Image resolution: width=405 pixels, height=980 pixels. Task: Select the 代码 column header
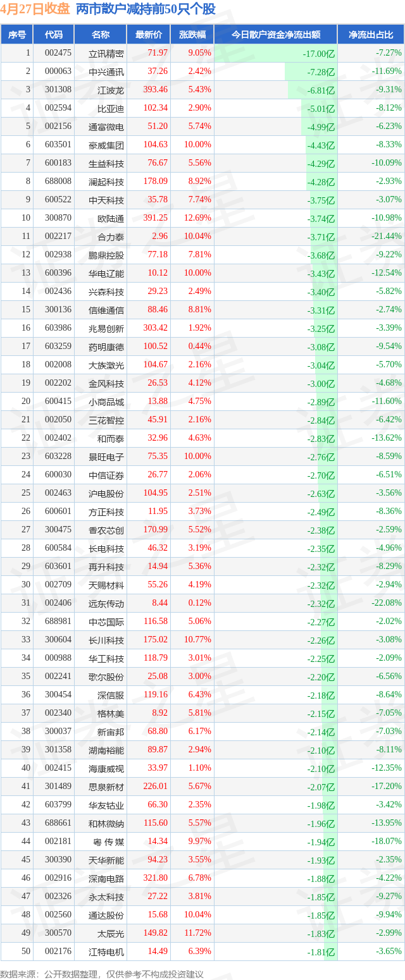(54, 35)
